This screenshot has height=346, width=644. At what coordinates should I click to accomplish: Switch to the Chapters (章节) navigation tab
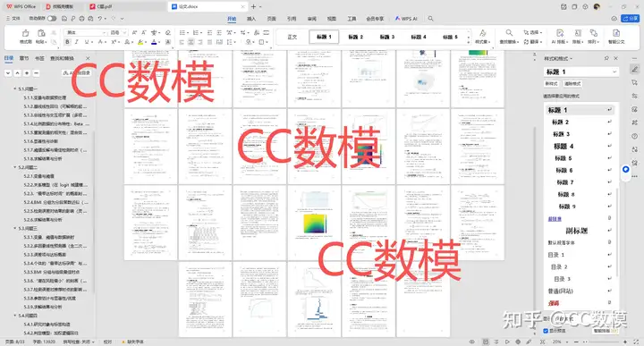[24, 58]
